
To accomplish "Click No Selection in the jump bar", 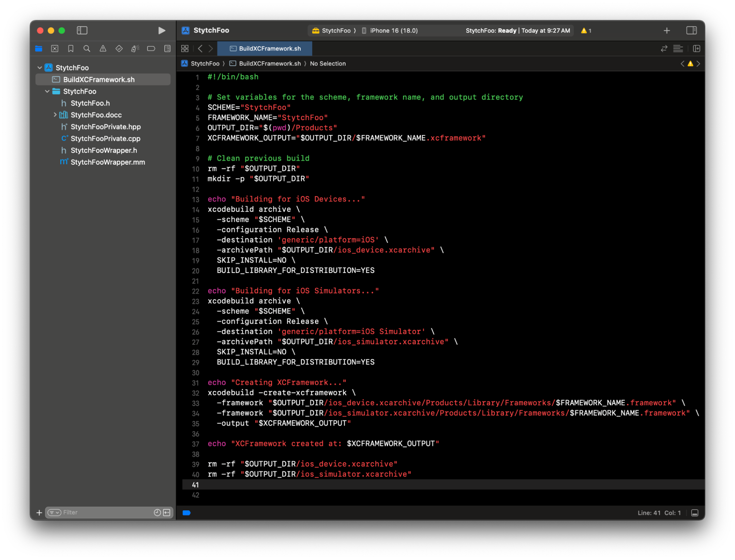I will pos(328,64).
